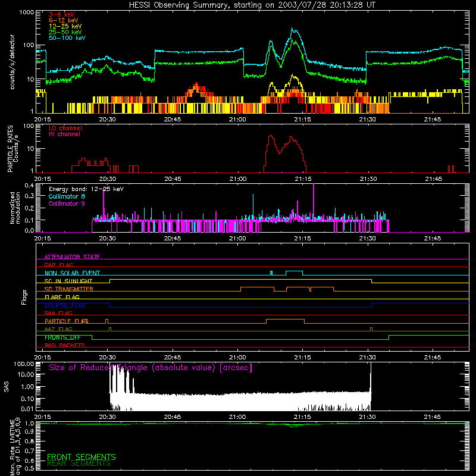Click the 0.3 value on modulation axis
Image resolution: width=476 pixels, height=476 pixels.
tap(29, 196)
